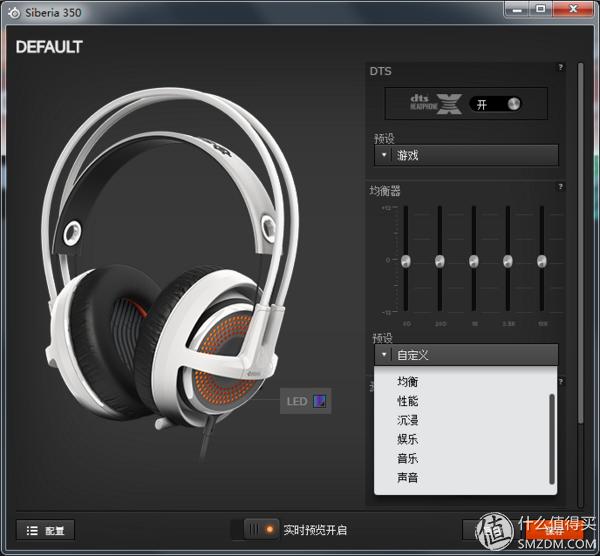Screen dimensions: 600x556
Task: Switch the DTS Headphone X toggle 开
Action: coord(495,104)
